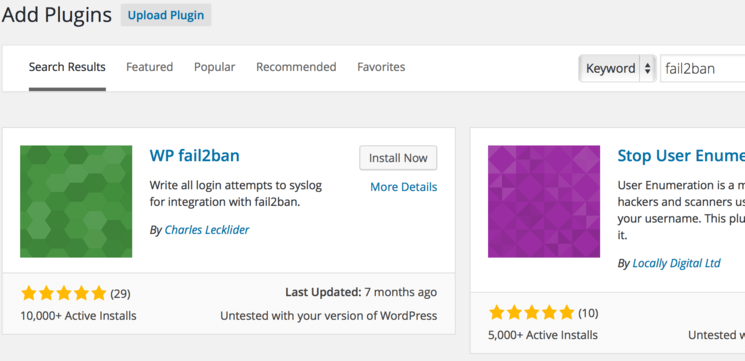Click the dropdown arrows beside Keyword

pos(647,68)
